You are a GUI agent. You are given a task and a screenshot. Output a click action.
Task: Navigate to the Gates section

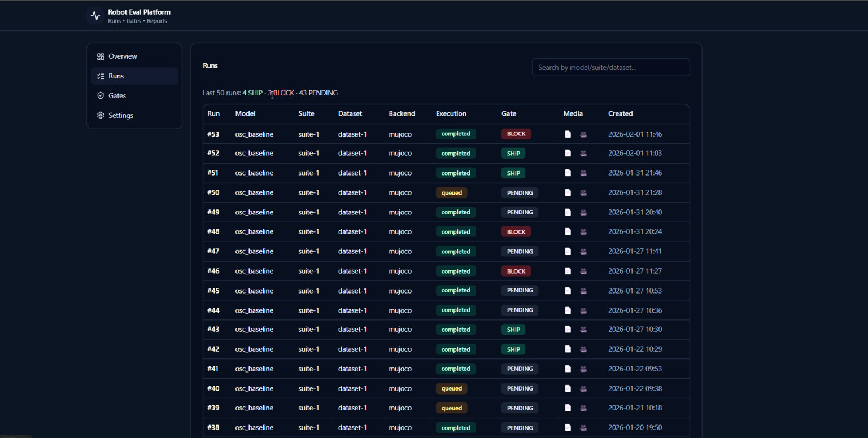click(x=117, y=95)
